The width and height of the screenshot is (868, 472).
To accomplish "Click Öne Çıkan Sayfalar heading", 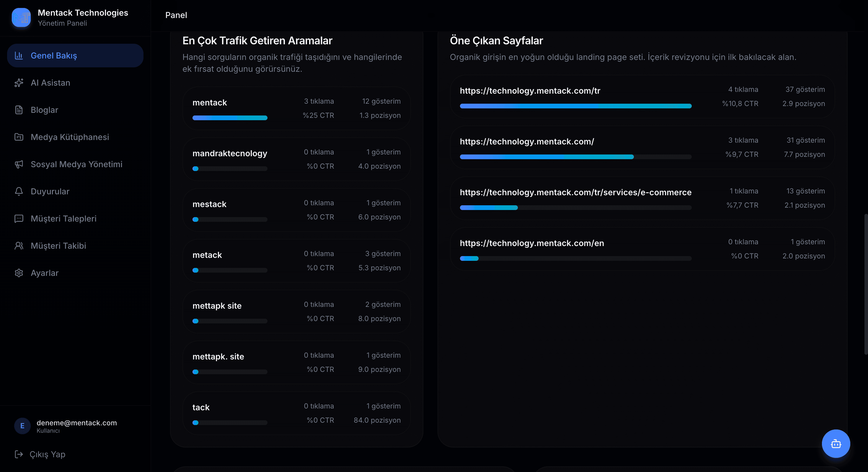I will coord(496,41).
